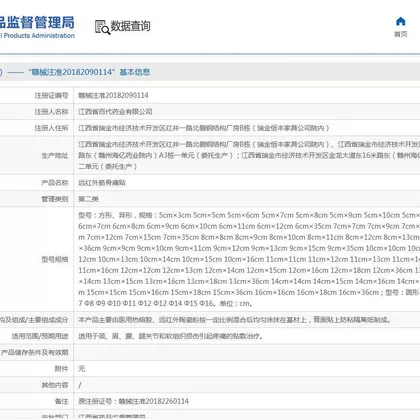
Task: Select registrant name 江西省百代药业有限公司
Action: tap(115, 112)
